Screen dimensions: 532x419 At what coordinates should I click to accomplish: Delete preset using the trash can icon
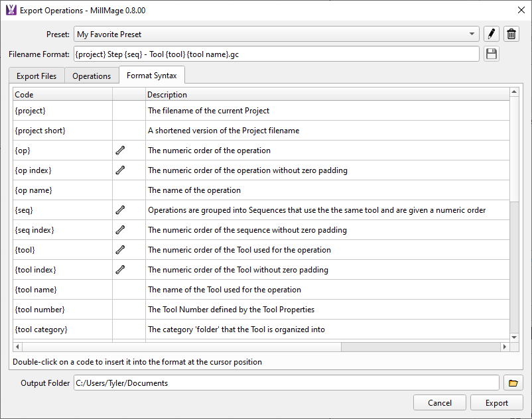511,34
